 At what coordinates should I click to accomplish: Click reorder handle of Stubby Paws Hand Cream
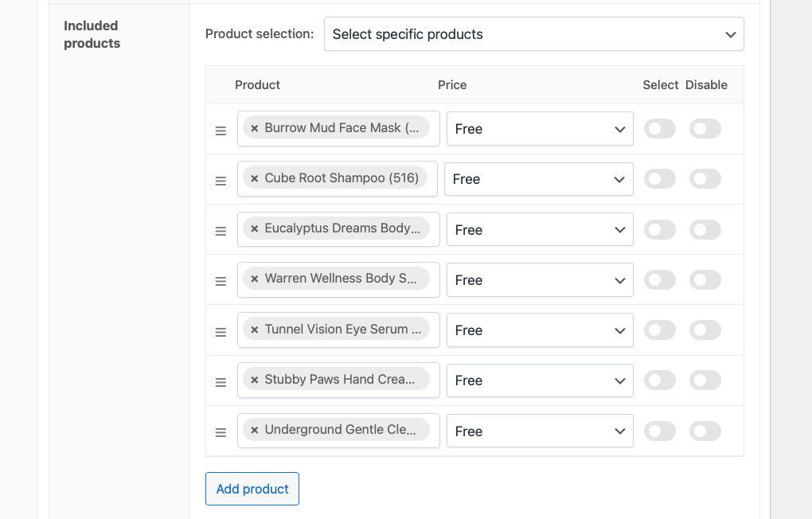coord(221,382)
